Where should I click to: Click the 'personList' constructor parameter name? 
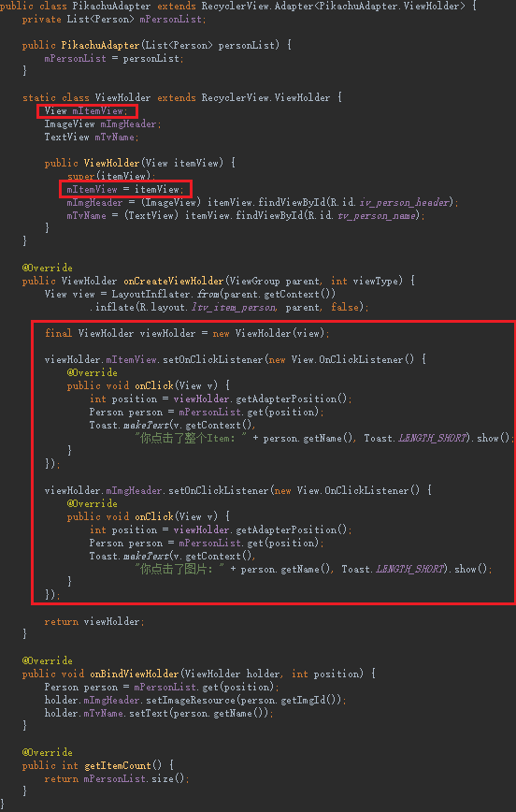pyautogui.click(x=247, y=45)
